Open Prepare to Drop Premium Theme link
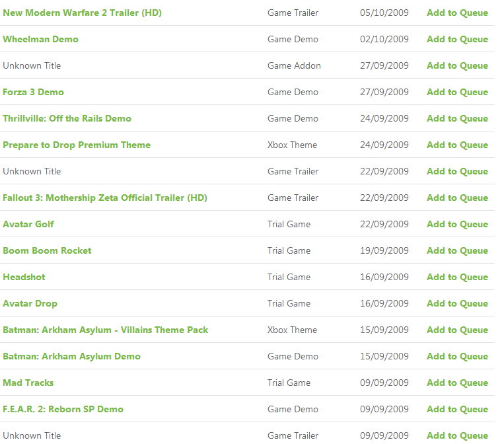The height and width of the screenshot is (444, 504). 77,145
